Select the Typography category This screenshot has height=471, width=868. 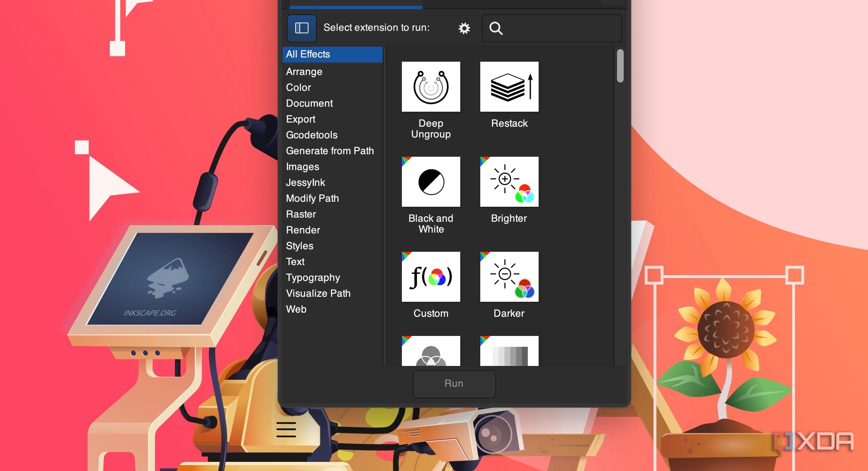coord(312,277)
